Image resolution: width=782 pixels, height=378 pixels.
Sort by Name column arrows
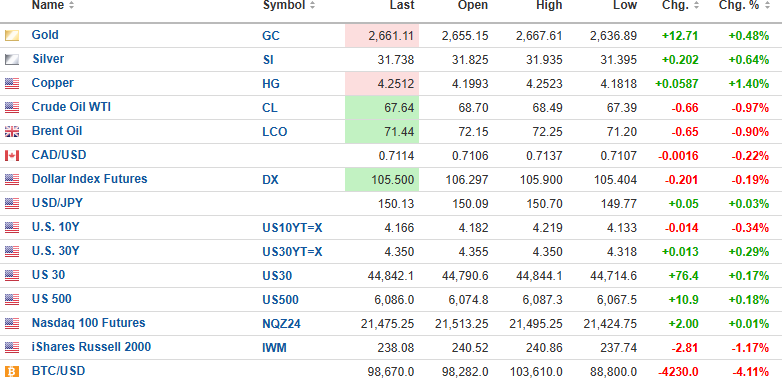(71, 5)
